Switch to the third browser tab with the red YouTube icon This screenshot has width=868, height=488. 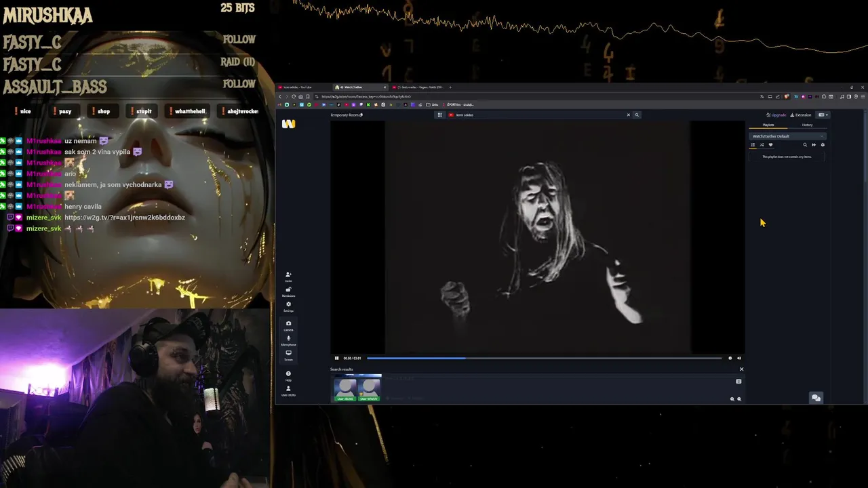(x=417, y=87)
